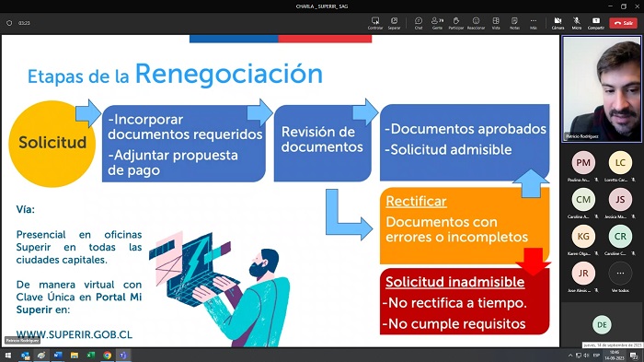Unmute using the Micro toggle

[x=577, y=23]
